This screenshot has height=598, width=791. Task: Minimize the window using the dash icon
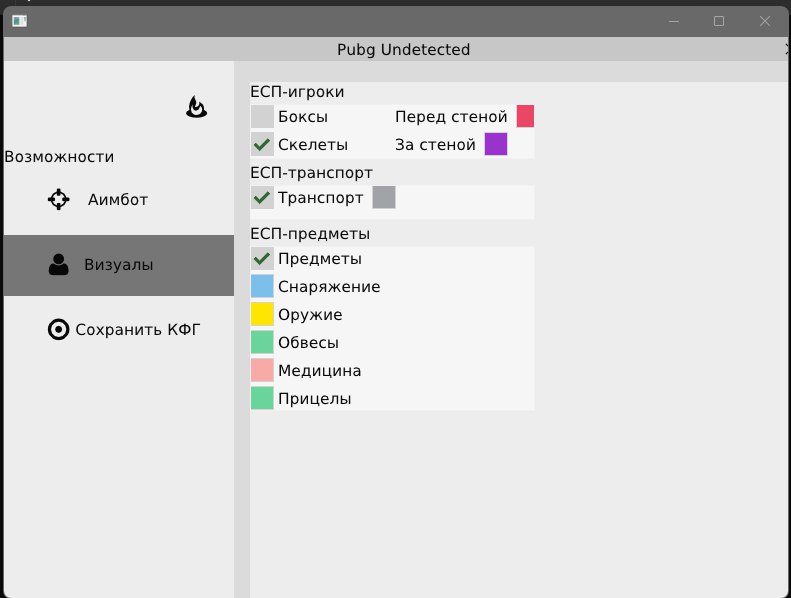(x=675, y=21)
